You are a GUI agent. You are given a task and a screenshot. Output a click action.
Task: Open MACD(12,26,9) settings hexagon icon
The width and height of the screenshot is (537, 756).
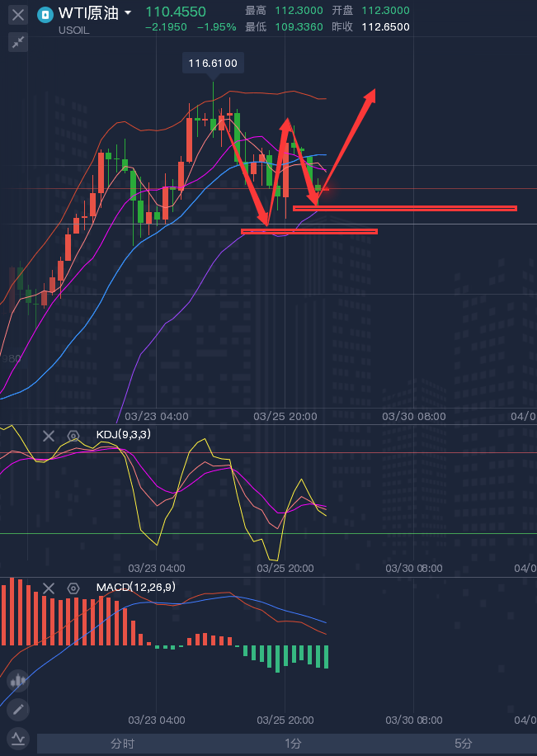point(73,588)
